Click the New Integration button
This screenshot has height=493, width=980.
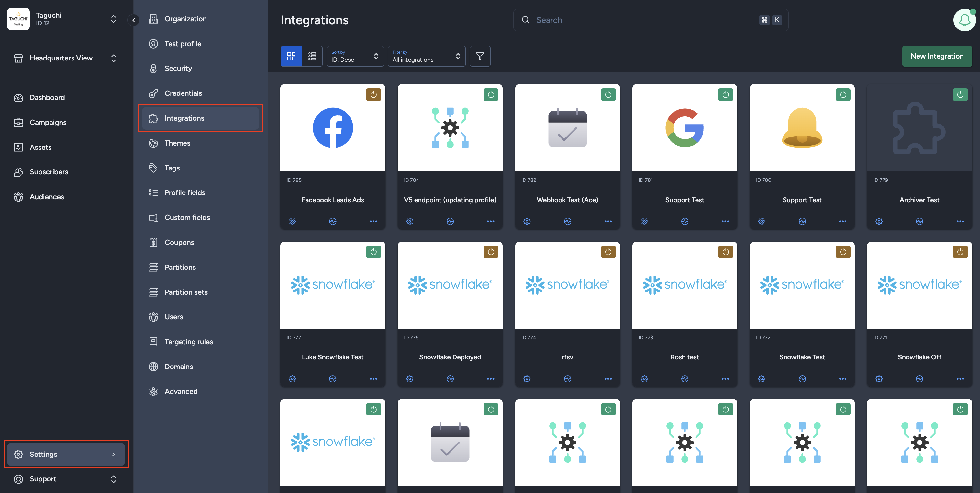point(937,56)
